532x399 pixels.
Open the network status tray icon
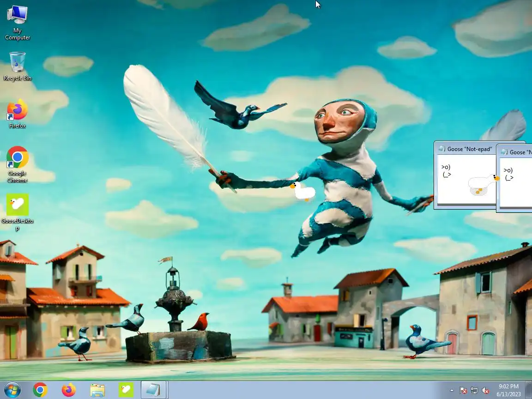[474, 391]
